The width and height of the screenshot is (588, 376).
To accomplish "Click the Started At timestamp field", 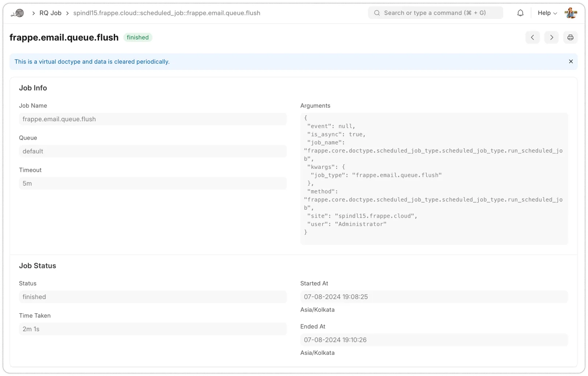I will point(434,297).
